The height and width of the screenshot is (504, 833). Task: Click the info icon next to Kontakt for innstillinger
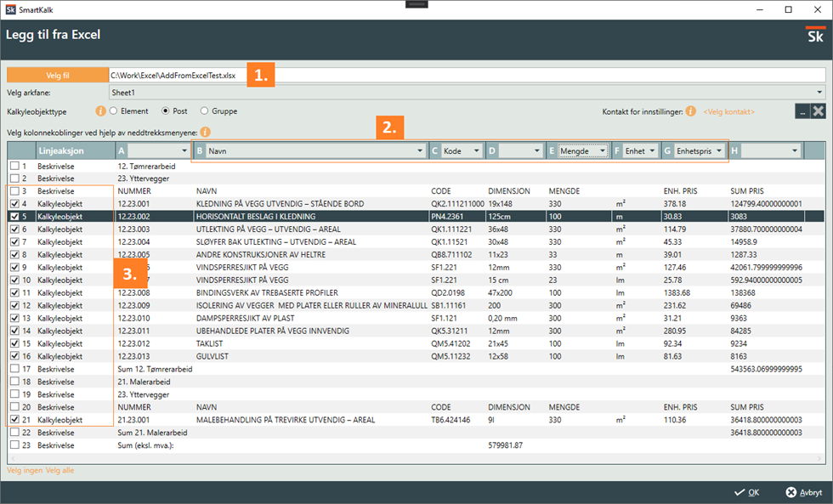tap(690, 111)
